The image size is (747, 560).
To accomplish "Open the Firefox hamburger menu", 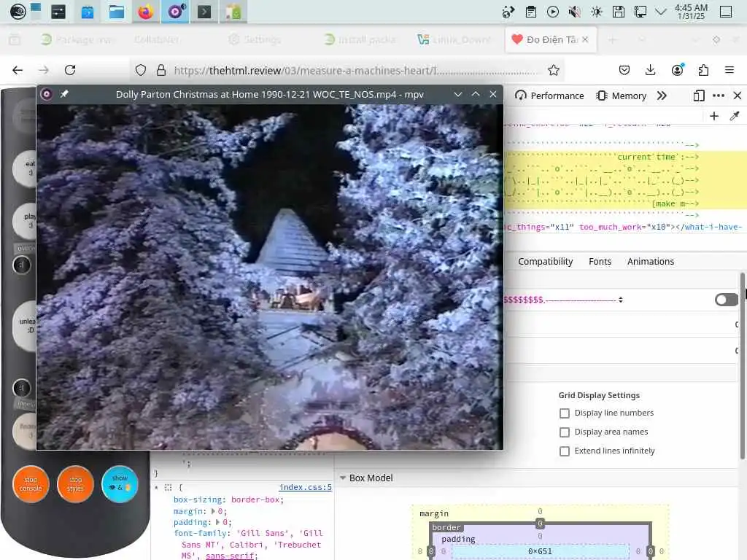I will 729,71.
